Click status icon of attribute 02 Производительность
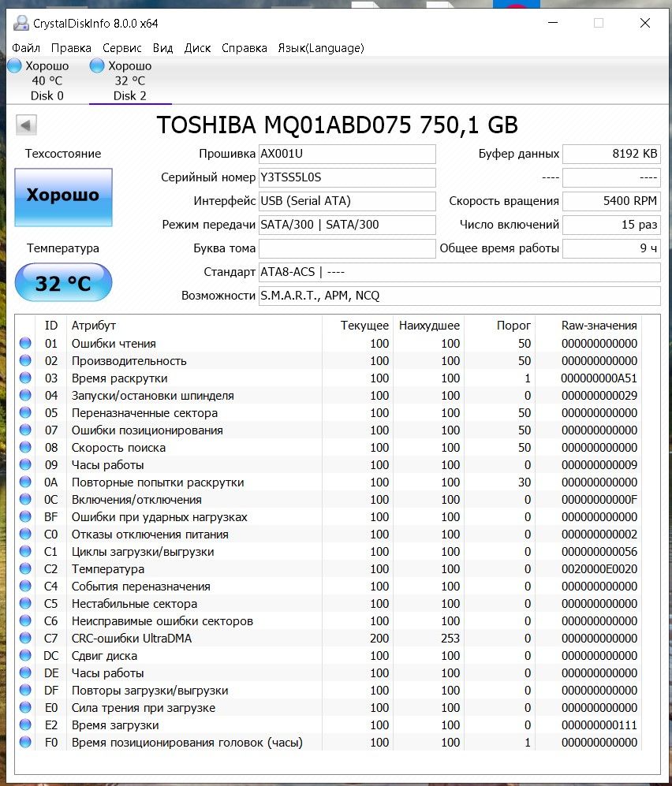Image resolution: width=672 pixels, height=786 pixels. pyautogui.click(x=25, y=361)
